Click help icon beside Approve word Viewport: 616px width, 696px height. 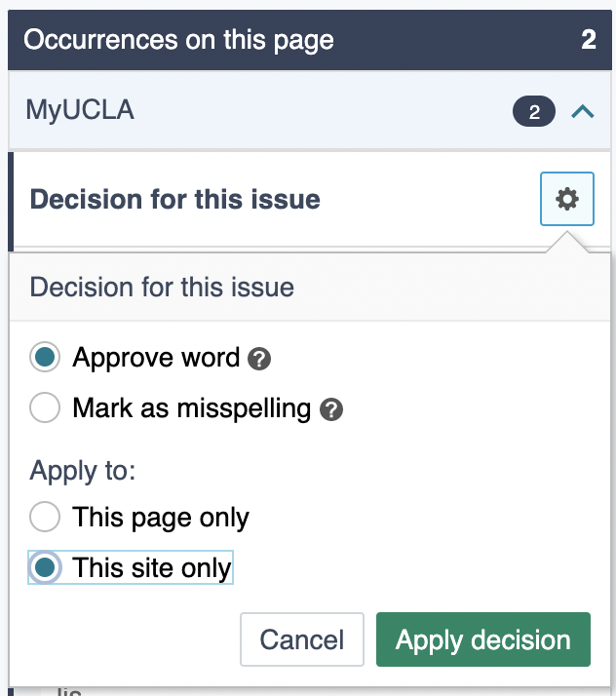click(259, 359)
